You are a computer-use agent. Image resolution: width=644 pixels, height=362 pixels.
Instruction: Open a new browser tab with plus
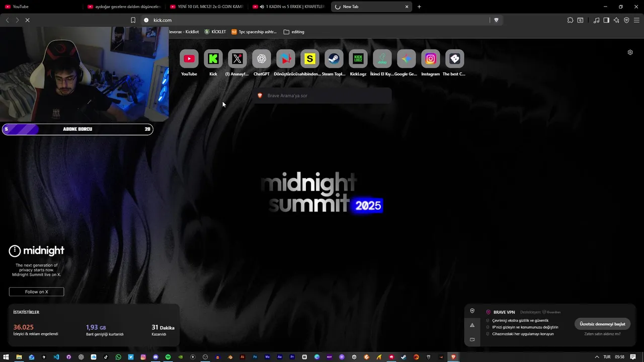coord(419,7)
